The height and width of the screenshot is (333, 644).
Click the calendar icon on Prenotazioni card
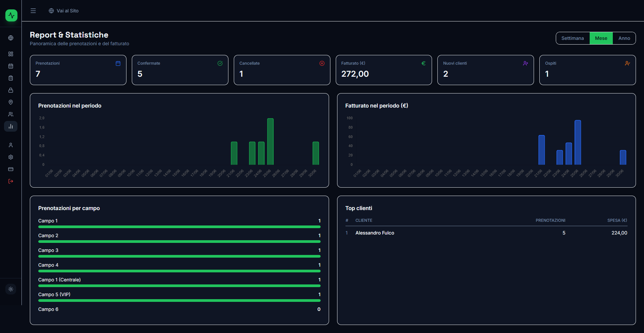(118, 63)
